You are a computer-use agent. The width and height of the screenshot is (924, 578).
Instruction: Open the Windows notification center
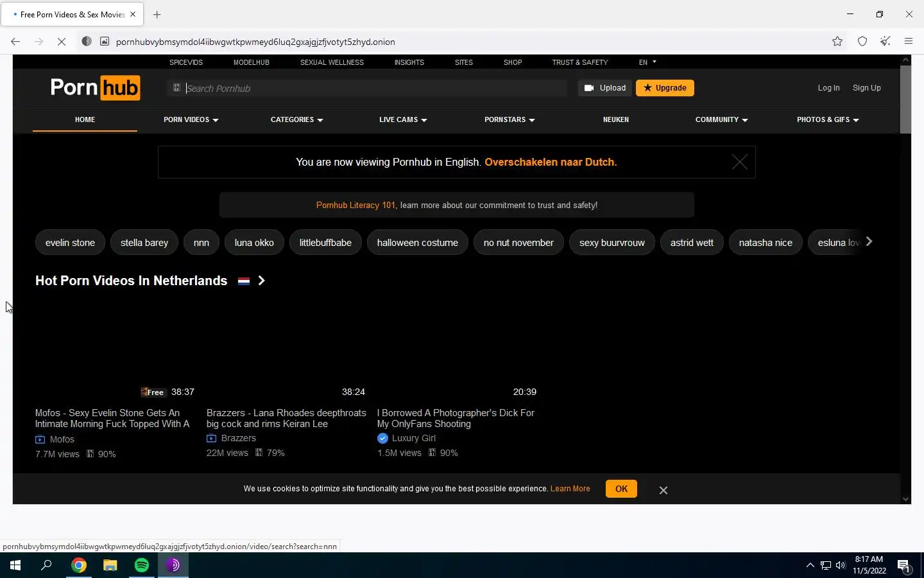903,565
